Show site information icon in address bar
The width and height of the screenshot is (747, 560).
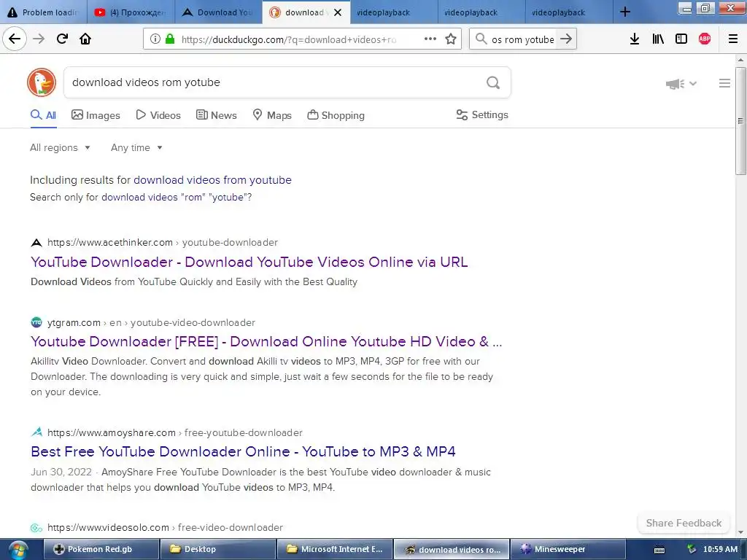point(155,39)
